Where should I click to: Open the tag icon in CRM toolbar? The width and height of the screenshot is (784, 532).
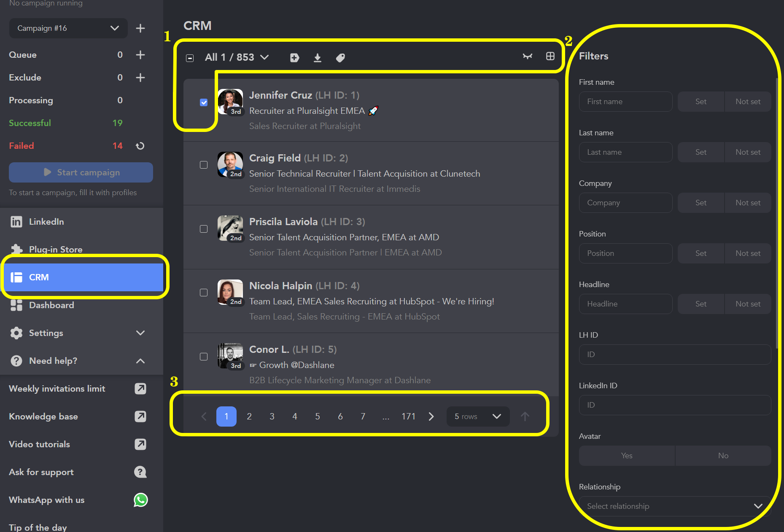pos(340,58)
